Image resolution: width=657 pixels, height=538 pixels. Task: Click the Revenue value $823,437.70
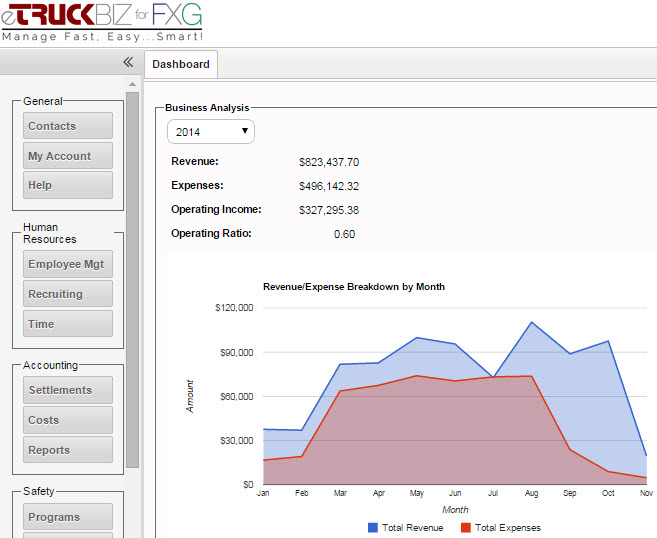(x=329, y=162)
